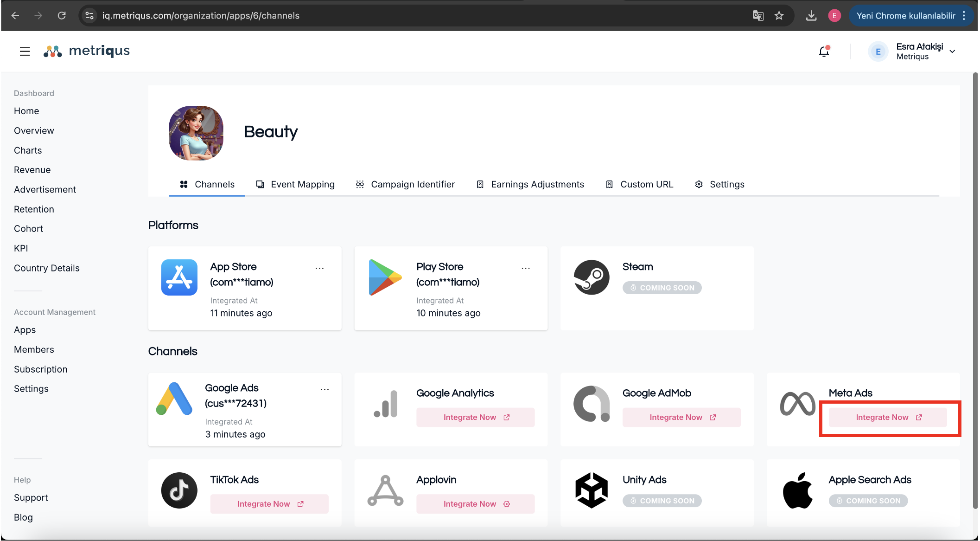Click Unity Ads COMING SOON badge
This screenshot has height=541, width=980.
coord(662,501)
